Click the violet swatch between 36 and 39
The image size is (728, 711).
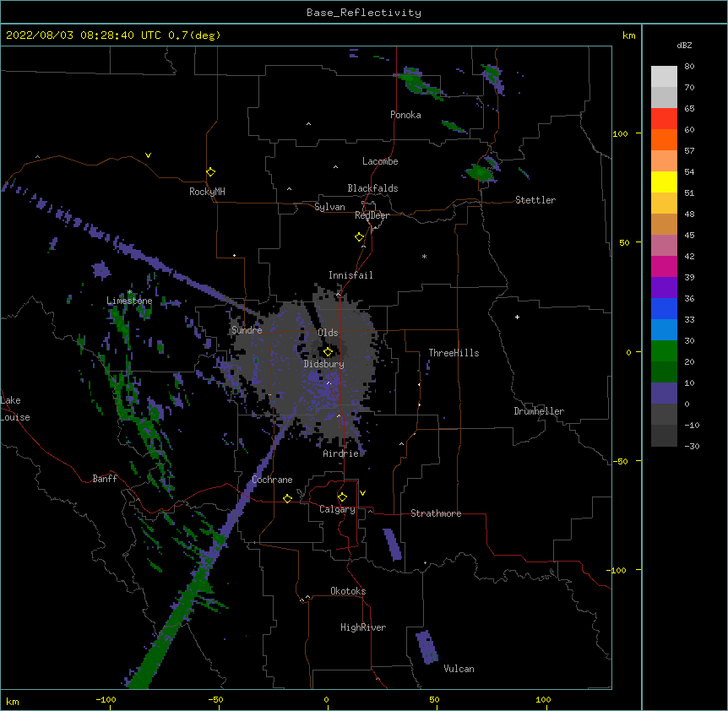(x=664, y=287)
